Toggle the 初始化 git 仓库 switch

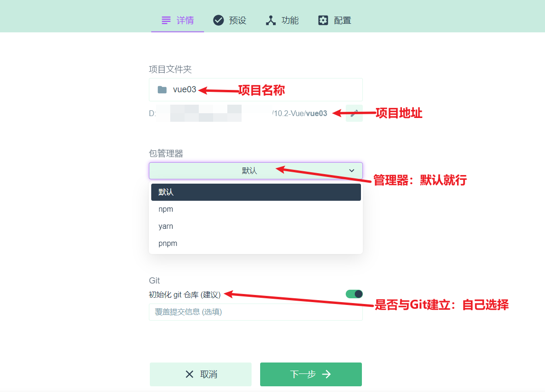pos(354,294)
